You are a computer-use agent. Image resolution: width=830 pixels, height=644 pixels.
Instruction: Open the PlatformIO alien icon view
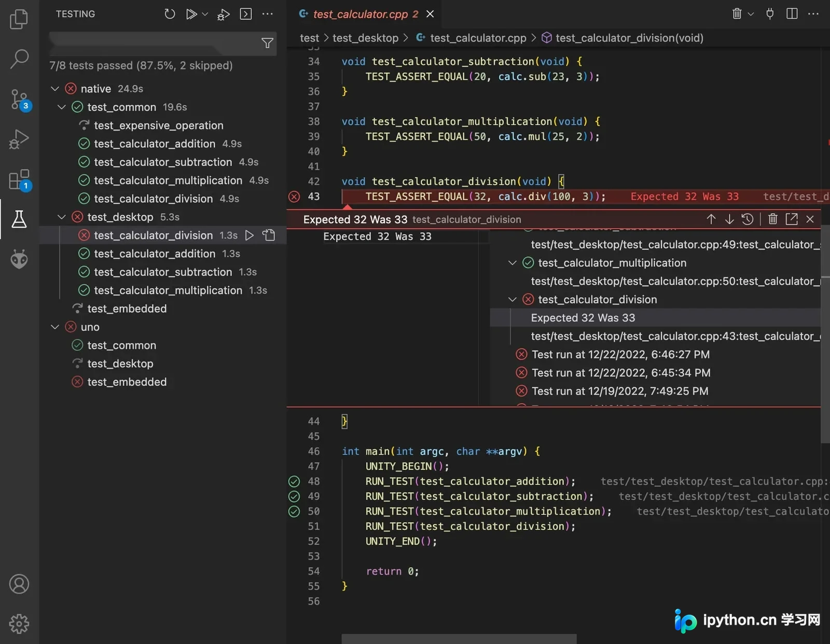[19, 259]
